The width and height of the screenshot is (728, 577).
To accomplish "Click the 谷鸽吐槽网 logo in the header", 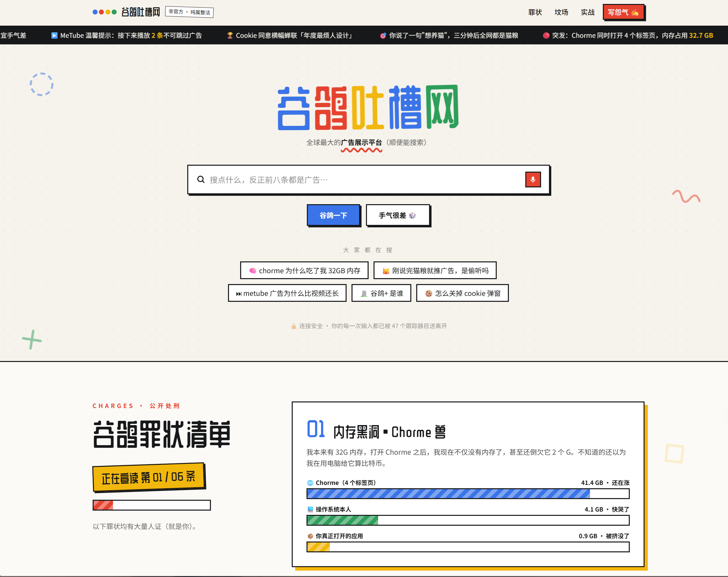I will click(x=126, y=12).
